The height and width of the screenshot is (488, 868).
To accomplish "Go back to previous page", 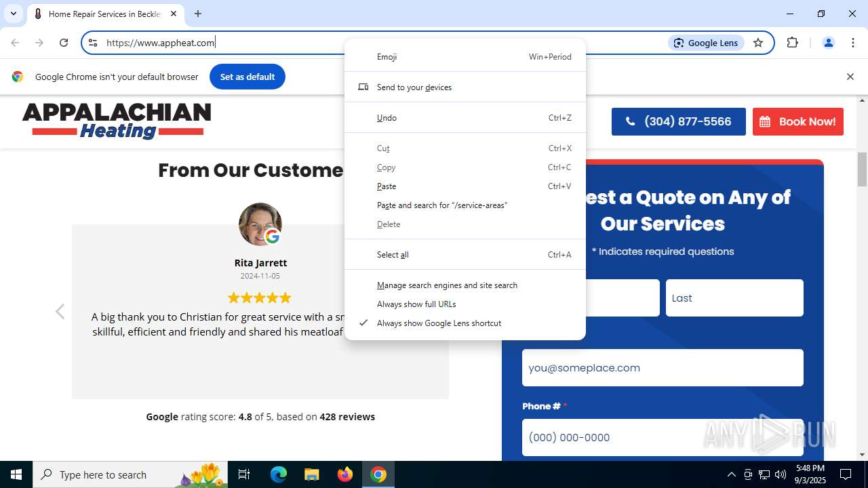I will pyautogui.click(x=15, y=43).
